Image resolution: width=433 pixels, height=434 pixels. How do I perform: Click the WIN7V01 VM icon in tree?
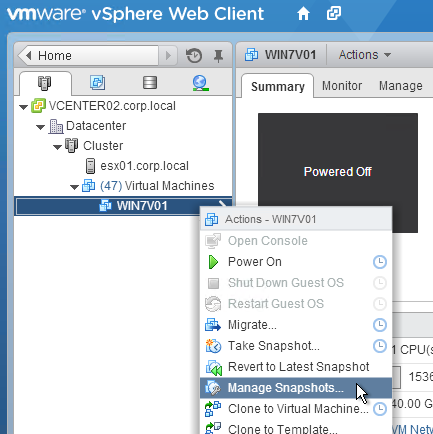pyautogui.click(x=106, y=206)
